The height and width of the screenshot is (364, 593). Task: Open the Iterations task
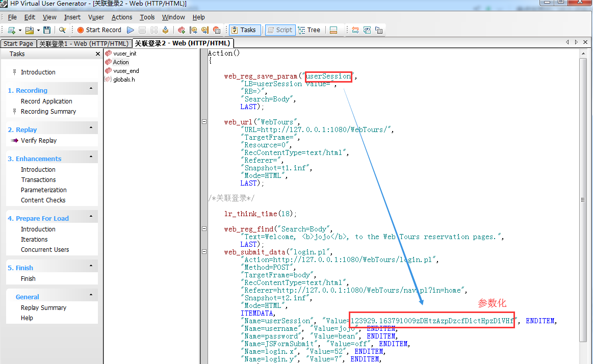(x=34, y=240)
